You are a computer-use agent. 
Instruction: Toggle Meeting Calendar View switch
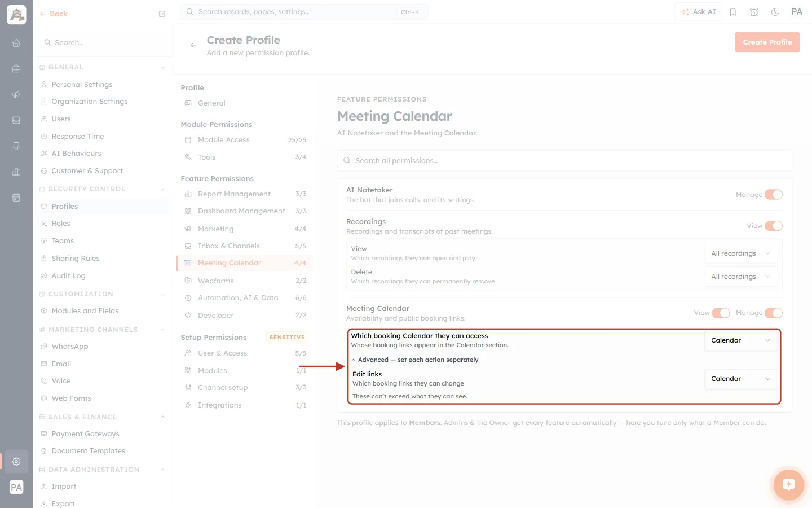click(721, 313)
